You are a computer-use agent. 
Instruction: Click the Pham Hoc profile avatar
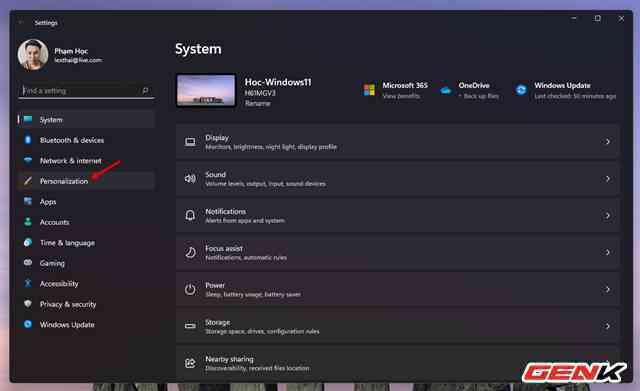tap(33, 55)
